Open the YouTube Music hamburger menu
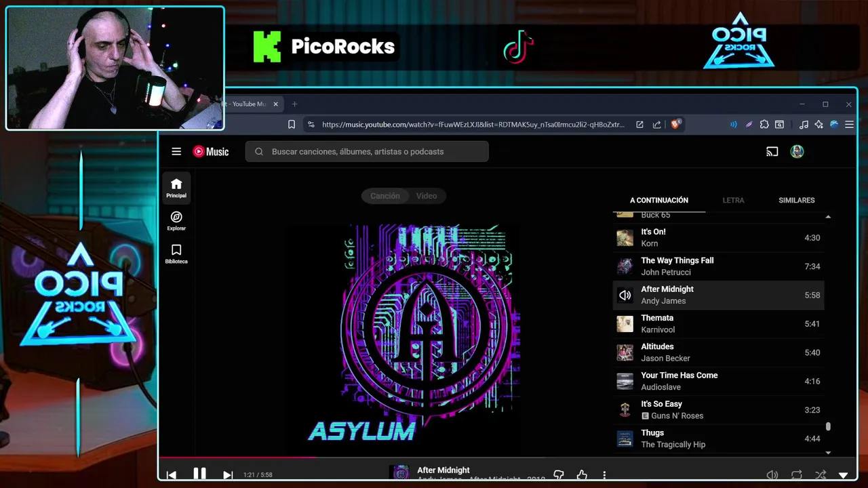Image resolution: width=868 pixels, height=488 pixels. (x=176, y=152)
